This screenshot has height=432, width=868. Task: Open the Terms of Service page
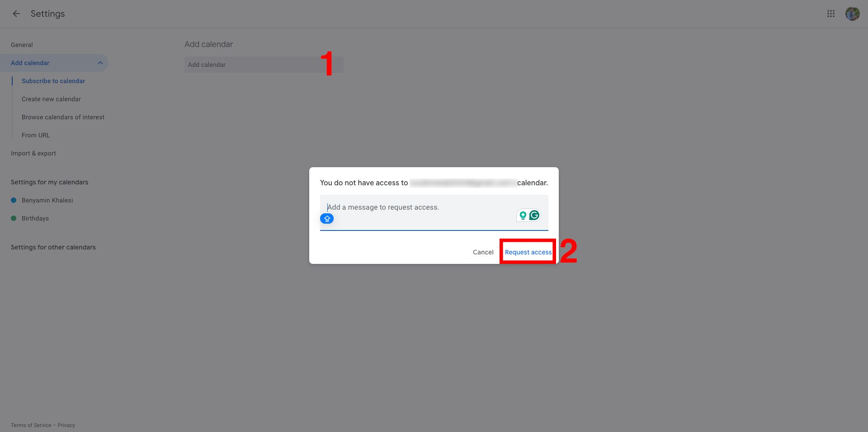click(30, 425)
